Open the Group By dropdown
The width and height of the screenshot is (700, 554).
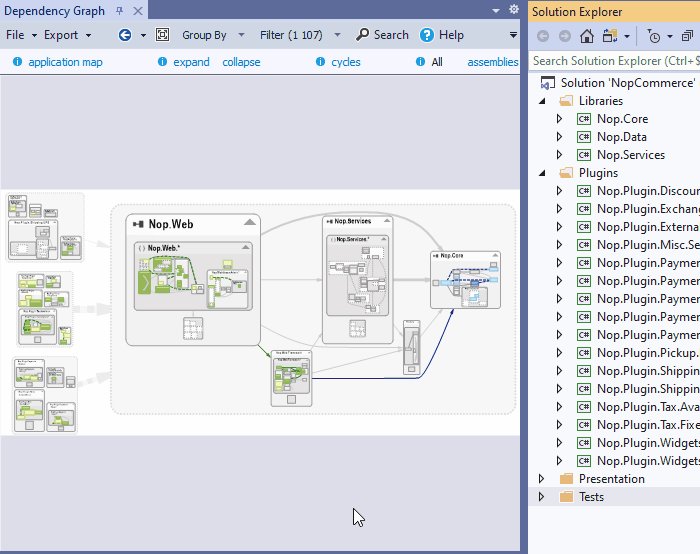coord(213,35)
